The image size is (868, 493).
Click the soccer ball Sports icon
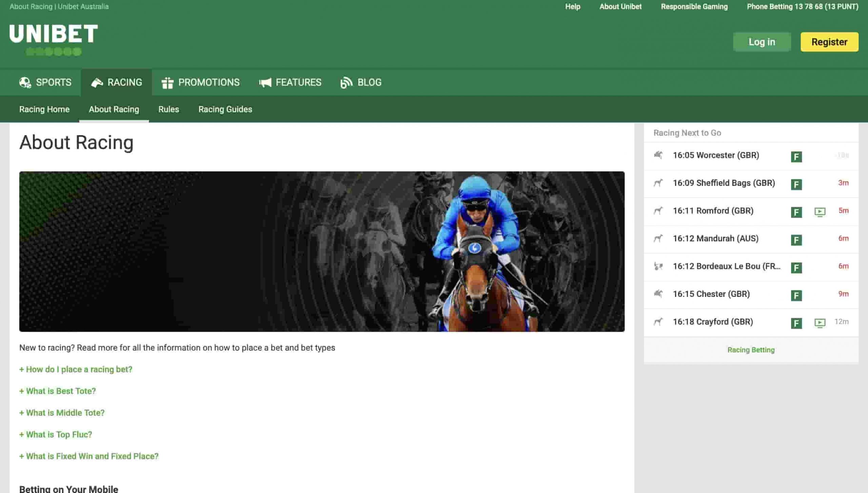tap(25, 82)
